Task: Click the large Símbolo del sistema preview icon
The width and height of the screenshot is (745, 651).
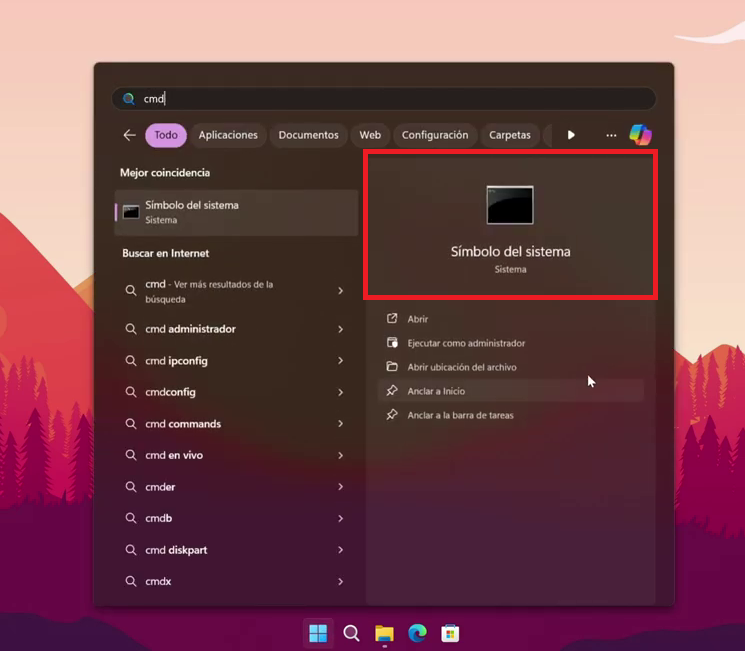Action: coord(510,205)
